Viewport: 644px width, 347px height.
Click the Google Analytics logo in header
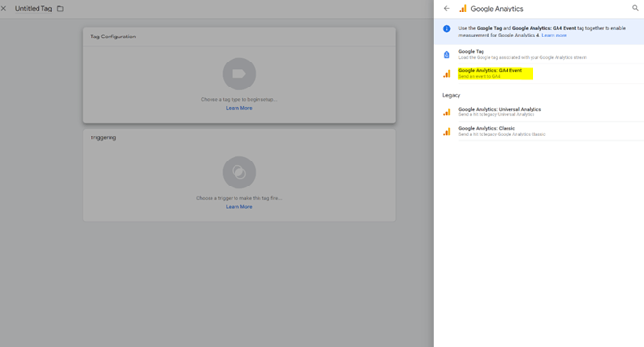pos(463,9)
